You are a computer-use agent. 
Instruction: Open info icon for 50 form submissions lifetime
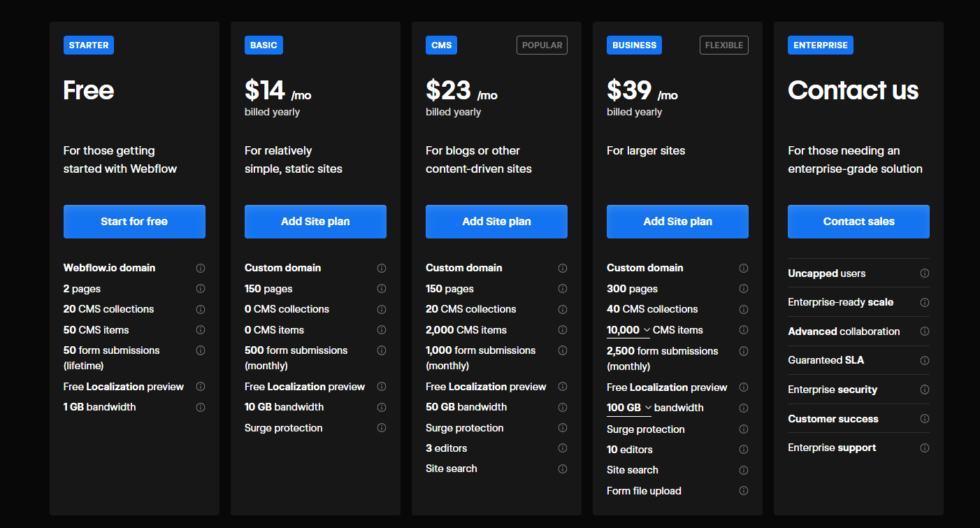point(201,350)
